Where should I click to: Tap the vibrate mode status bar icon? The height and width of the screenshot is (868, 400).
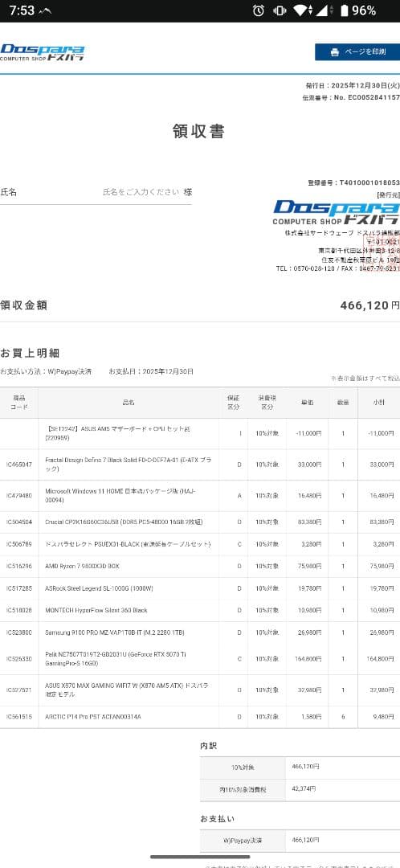coord(280,10)
